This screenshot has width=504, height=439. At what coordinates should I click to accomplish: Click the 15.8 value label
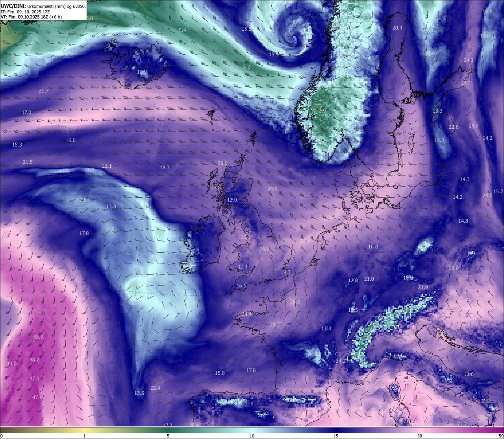tap(220, 373)
